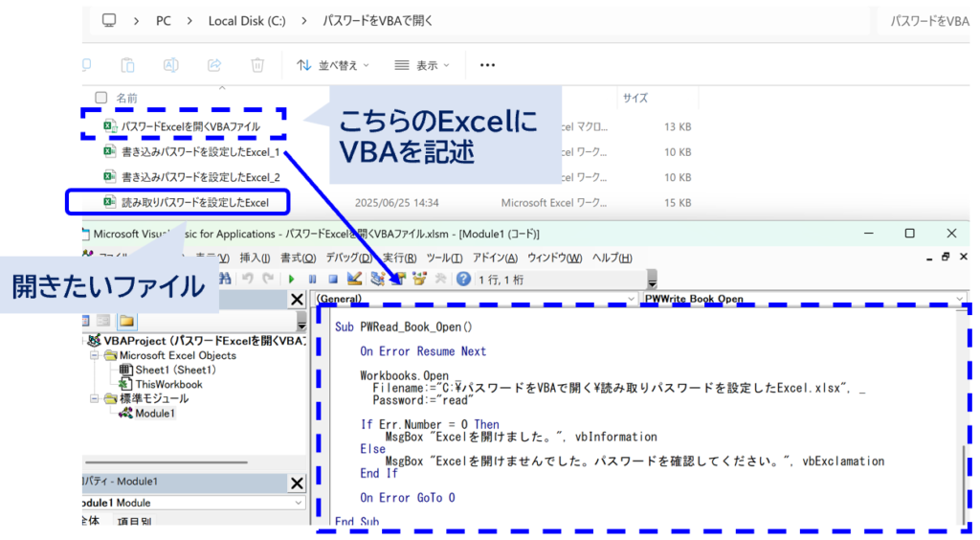Click the Find binoculars icon in VBA toolbar
This screenshot has width=980, height=540.
click(x=225, y=279)
